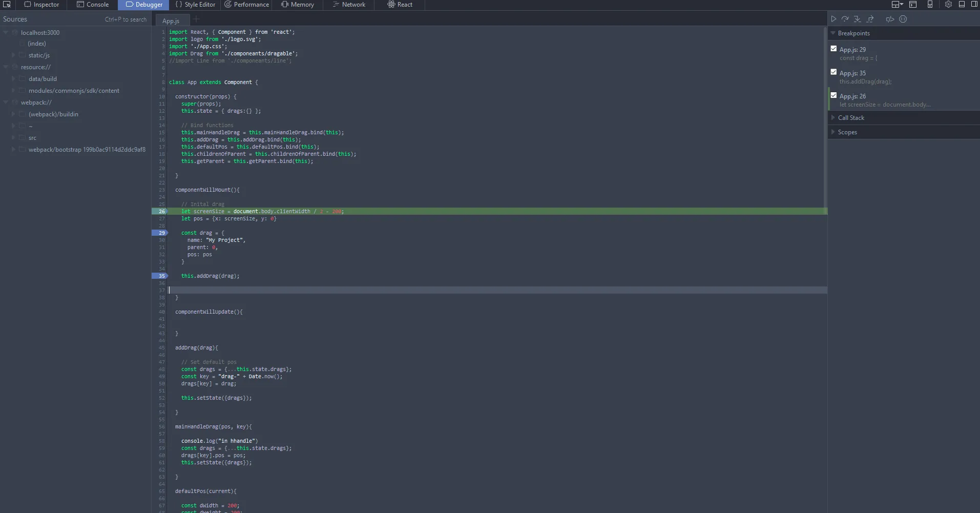Open the toolbox settings gear
Viewport: 980px width, 513px height.
pyautogui.click(x=948, y=5)
